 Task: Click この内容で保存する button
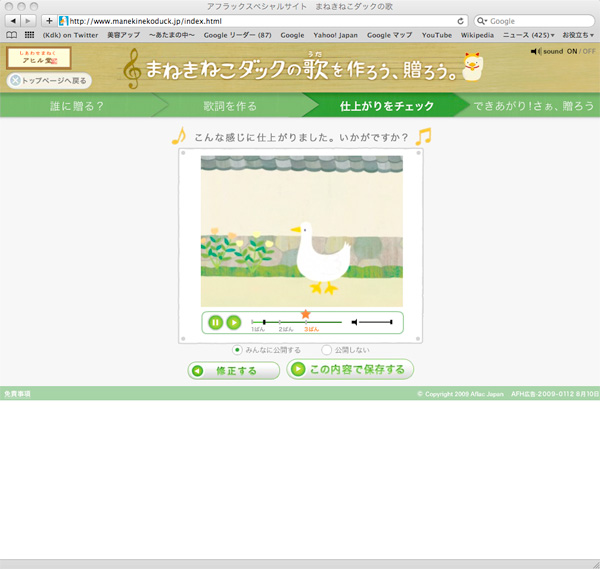[x=350, y=369]
